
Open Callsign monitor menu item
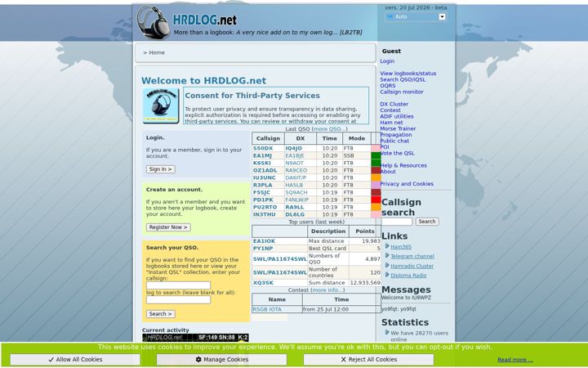[402, 92]
